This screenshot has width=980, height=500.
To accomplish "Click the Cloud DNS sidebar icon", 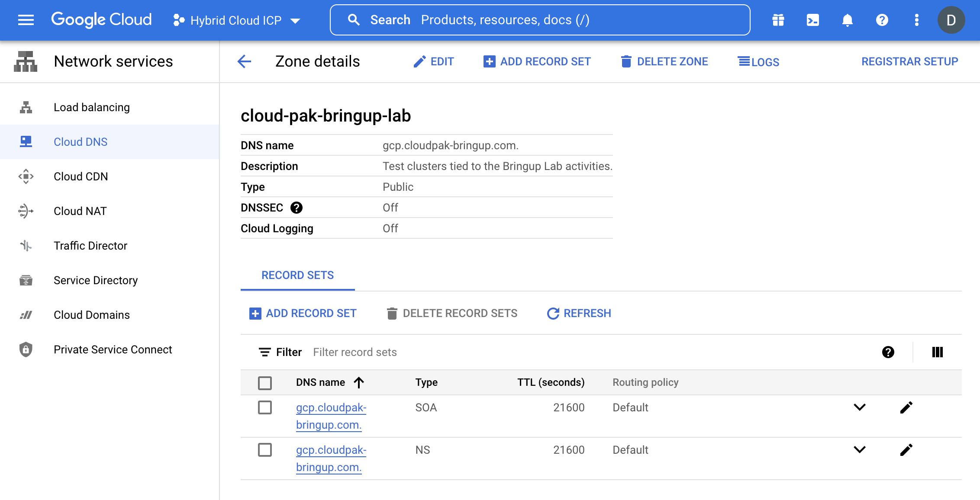I will 26,141.
